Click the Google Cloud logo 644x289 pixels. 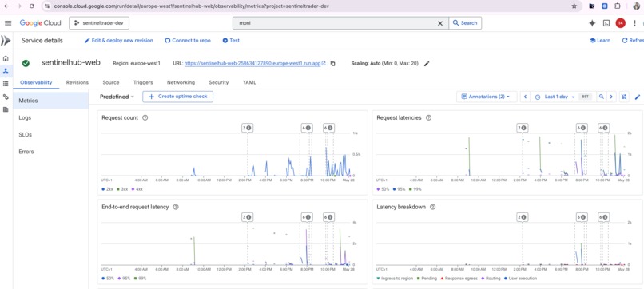coord(40,23)
